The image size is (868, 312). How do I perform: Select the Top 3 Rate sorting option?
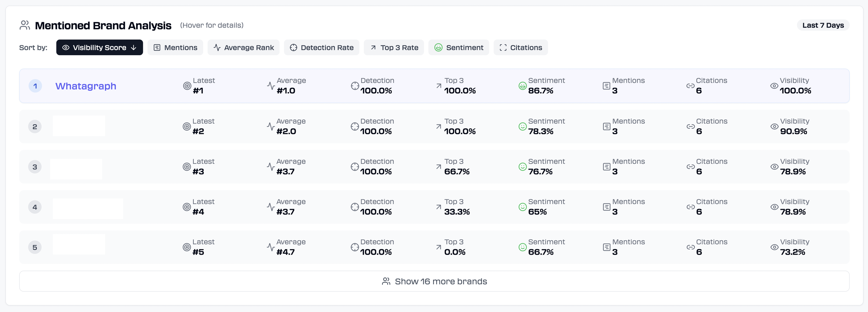(x=394, y=47)
